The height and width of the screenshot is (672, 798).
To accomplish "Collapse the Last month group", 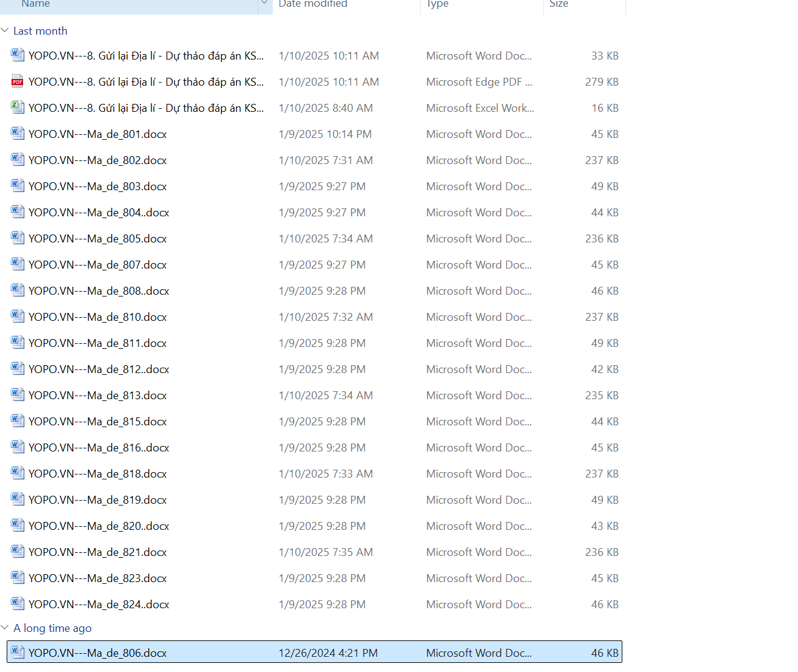I will pos(5,30).
